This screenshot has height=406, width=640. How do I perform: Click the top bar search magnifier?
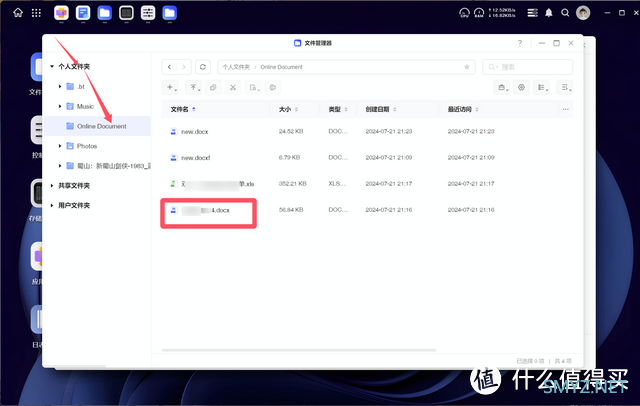565,13
